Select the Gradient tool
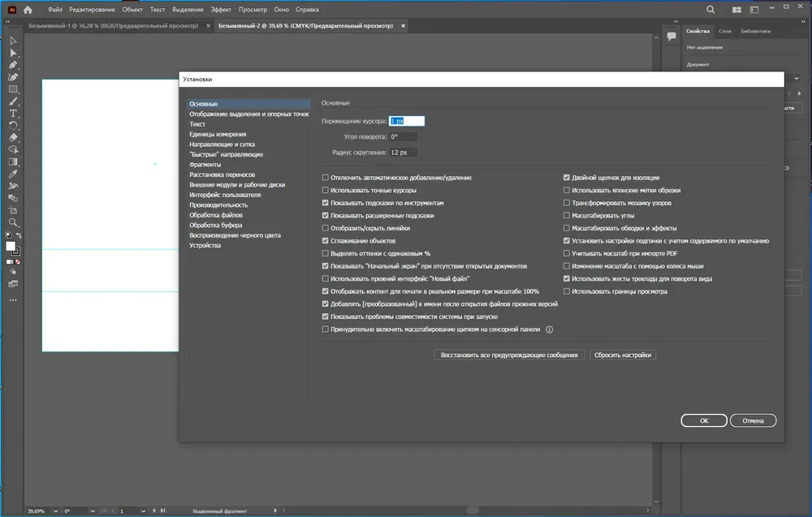The width and height of the screenshot is (812, 517). 14,162
